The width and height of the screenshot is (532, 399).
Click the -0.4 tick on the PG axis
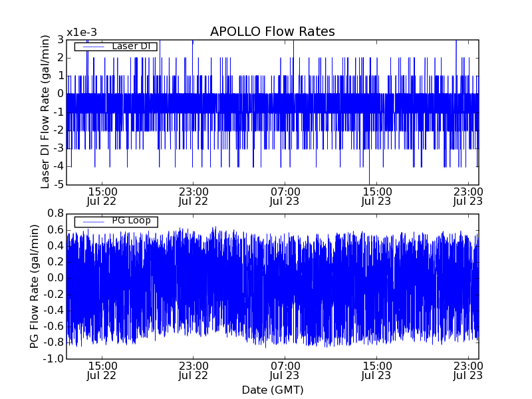coord(54,311)
